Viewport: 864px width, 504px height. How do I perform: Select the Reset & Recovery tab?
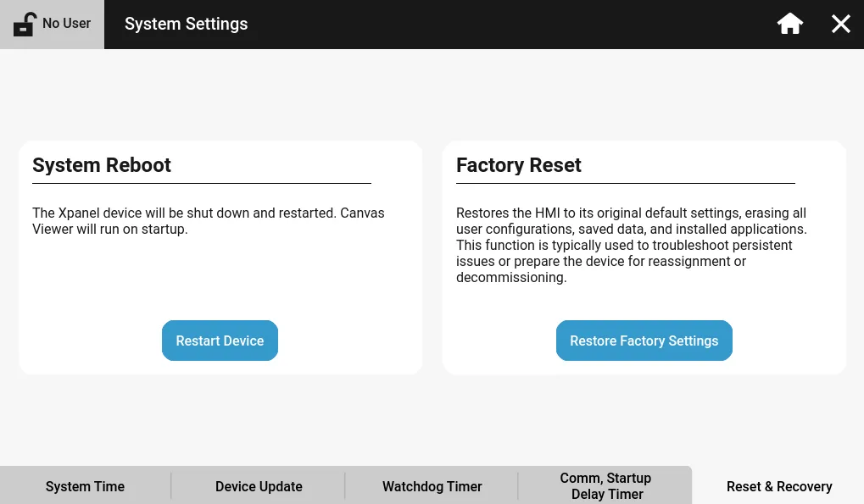778,486
